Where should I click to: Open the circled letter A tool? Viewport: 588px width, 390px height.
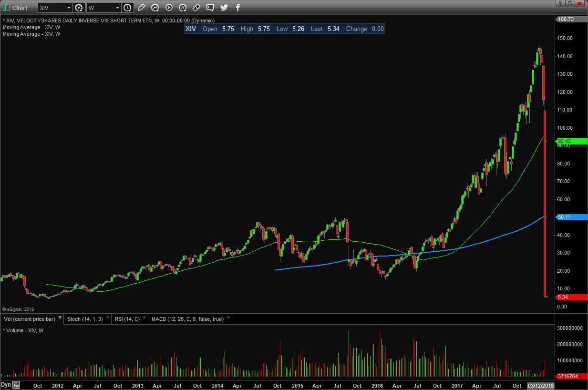point(183,8)
